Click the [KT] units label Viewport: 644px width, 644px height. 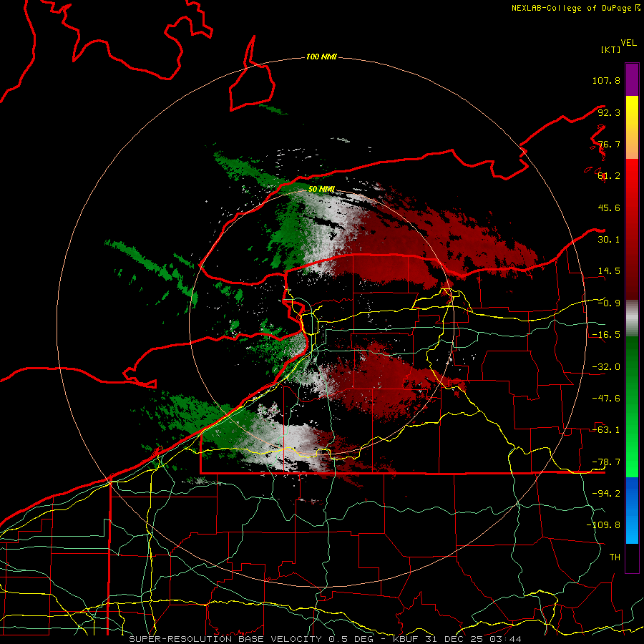point(610,49)
